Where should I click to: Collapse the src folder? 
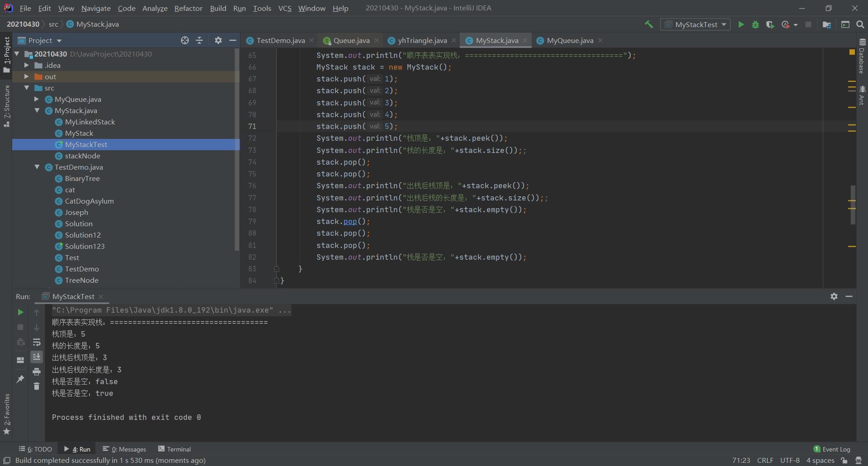[x=27, y=88]
